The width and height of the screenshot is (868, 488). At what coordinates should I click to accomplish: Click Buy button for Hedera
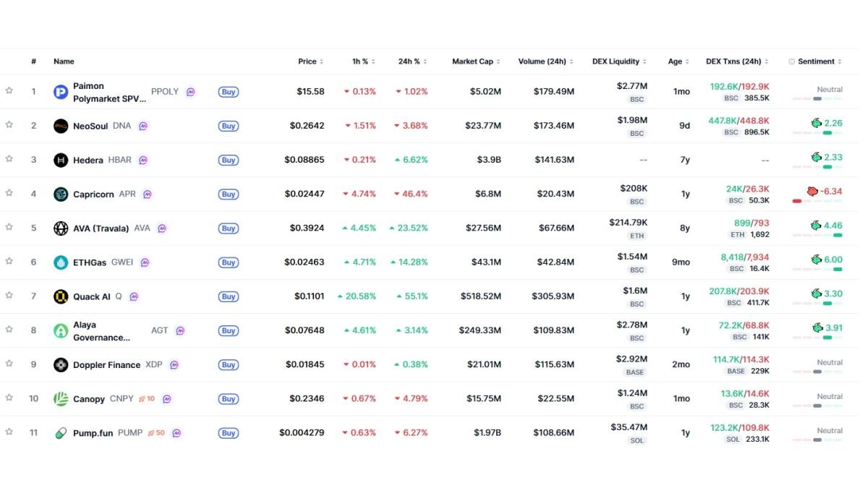coord(229,160)
